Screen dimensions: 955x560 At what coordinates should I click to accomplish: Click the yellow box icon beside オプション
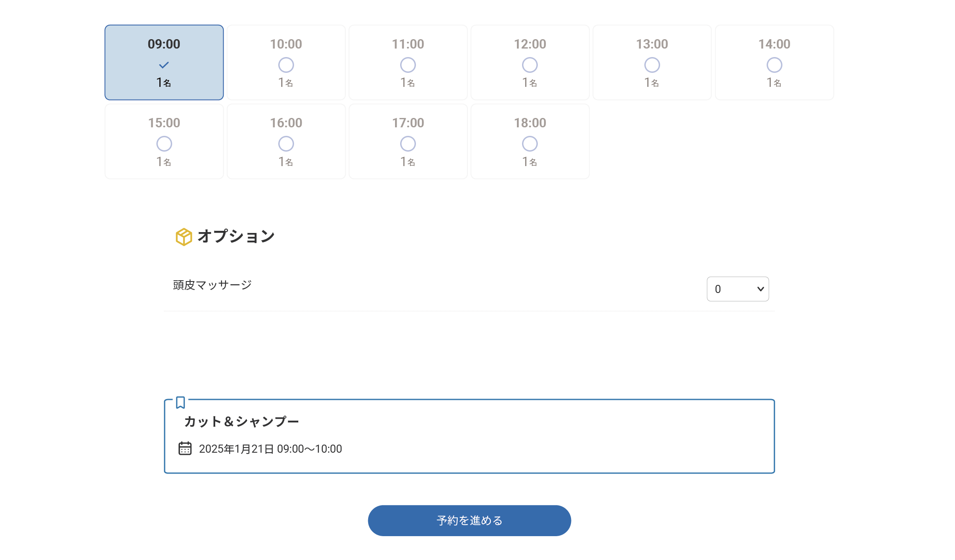coord(184,237)
